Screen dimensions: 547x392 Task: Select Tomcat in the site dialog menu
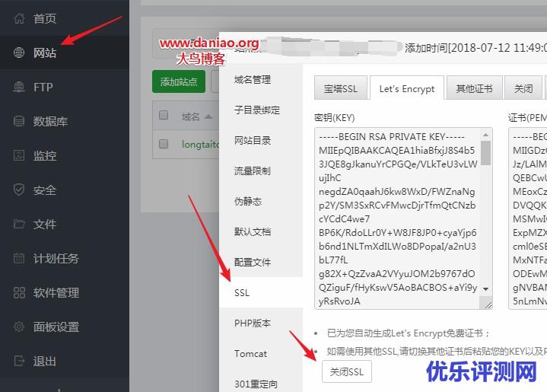(251, 354)
